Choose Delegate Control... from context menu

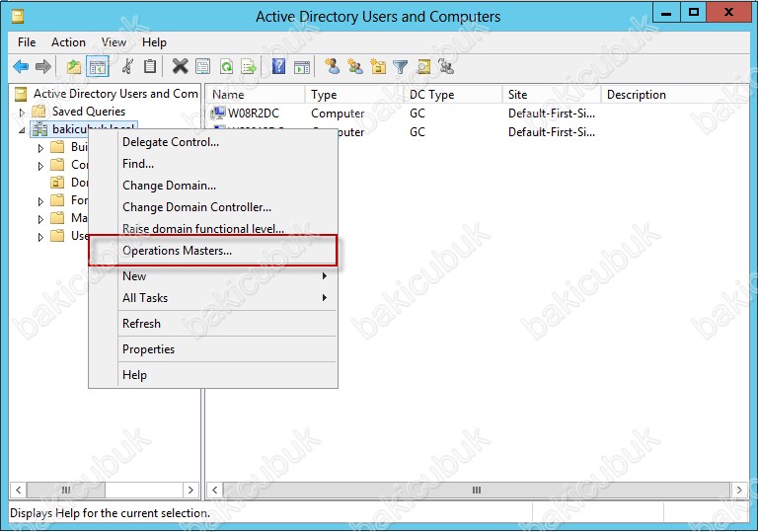(x=213, y=142)
